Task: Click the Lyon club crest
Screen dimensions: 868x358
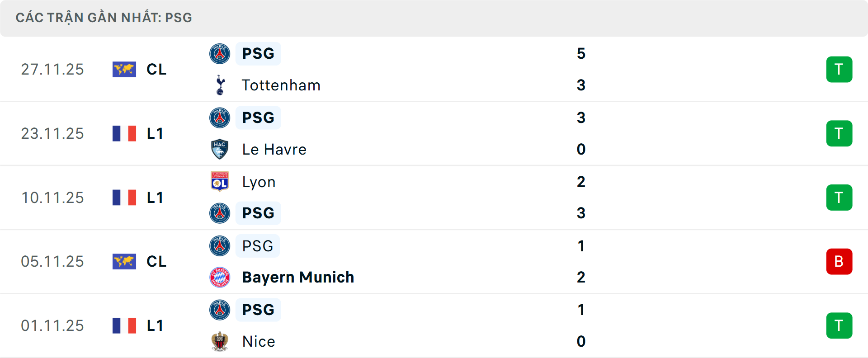Action: pos(220,182)
